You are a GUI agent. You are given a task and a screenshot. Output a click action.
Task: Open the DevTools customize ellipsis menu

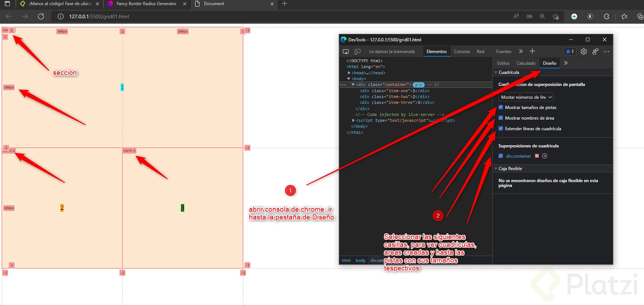tap(606, 52)
